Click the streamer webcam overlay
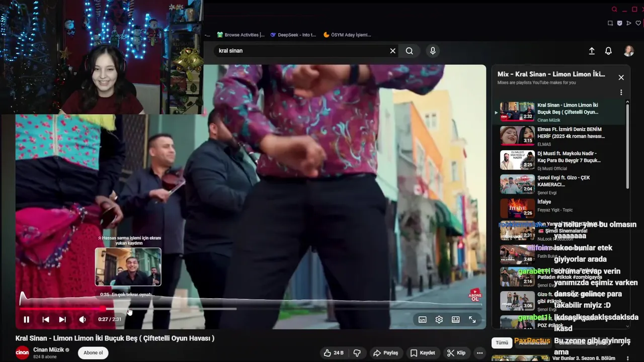644x362 pixels. [102, 57]
